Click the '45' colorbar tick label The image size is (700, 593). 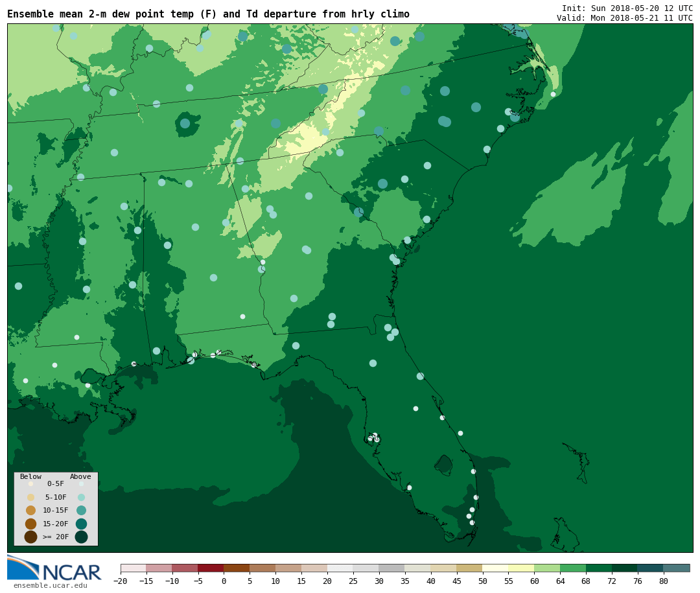coord(457,581)
